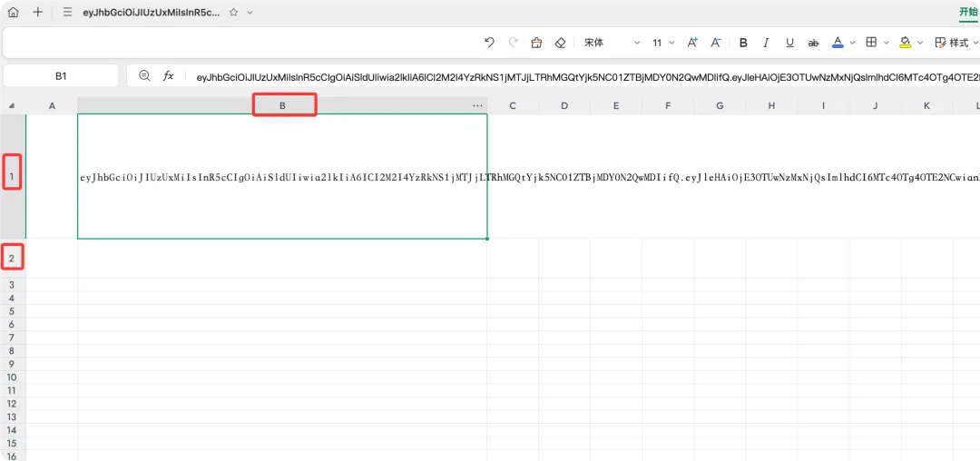Select column F header
The width and height of the screenshot is (980, 461).
[x=668, y=106]
